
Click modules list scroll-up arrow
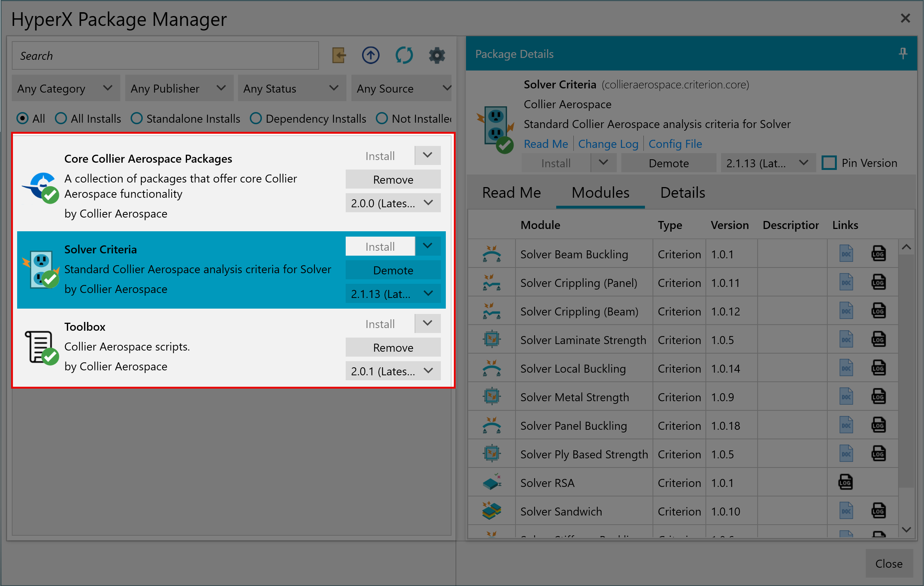pyautogui.click(x=906, y=247)
